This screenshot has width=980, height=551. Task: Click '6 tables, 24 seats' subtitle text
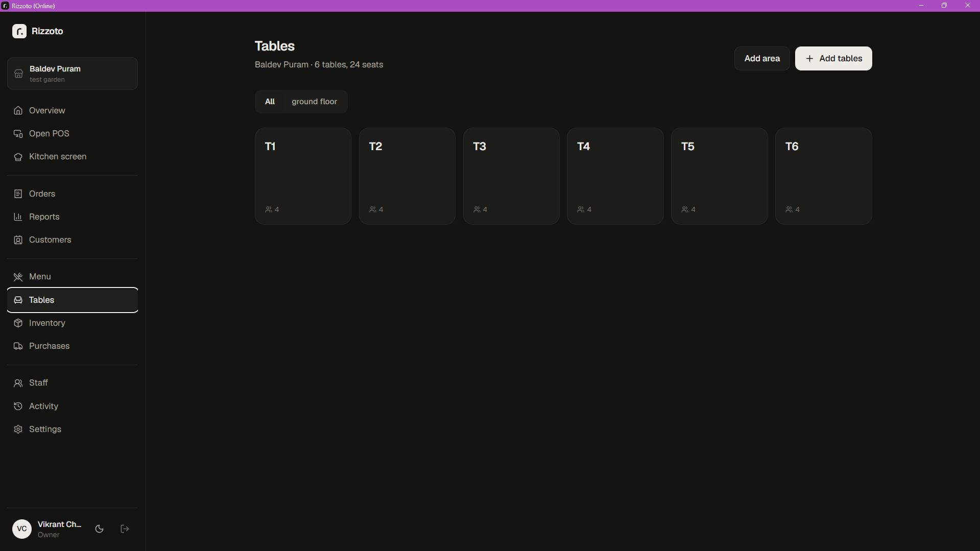coord(349,65)
